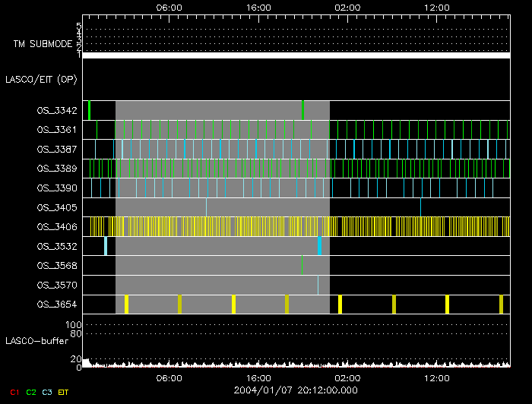Click the bottom axis 16:00 tick label
532x404 pixels.
258,377
